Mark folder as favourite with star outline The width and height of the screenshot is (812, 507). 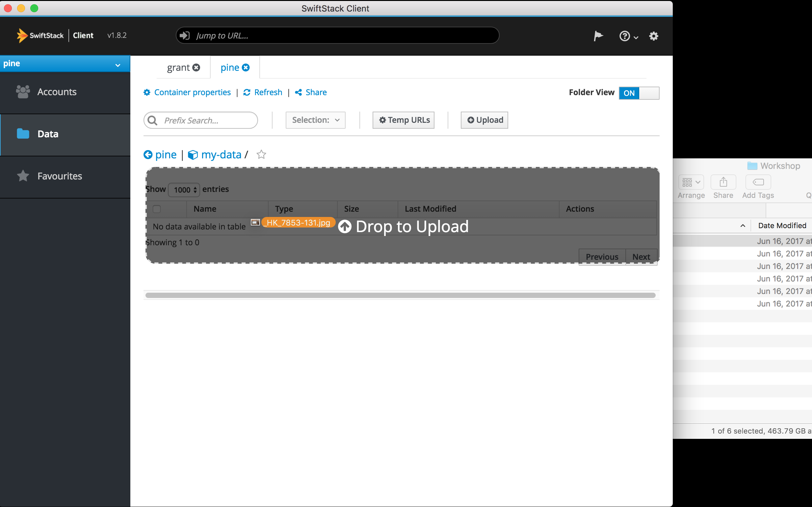(x=261, y=155)
